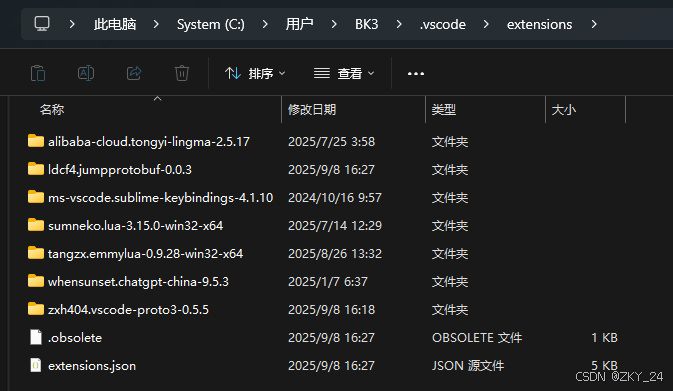
Task: Click the 1 KB size cell
Action: click(604, 338)
